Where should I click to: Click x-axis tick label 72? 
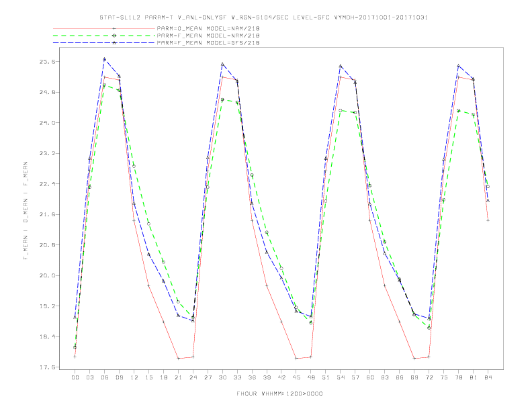pyautogui.click(x=429, y=377)
